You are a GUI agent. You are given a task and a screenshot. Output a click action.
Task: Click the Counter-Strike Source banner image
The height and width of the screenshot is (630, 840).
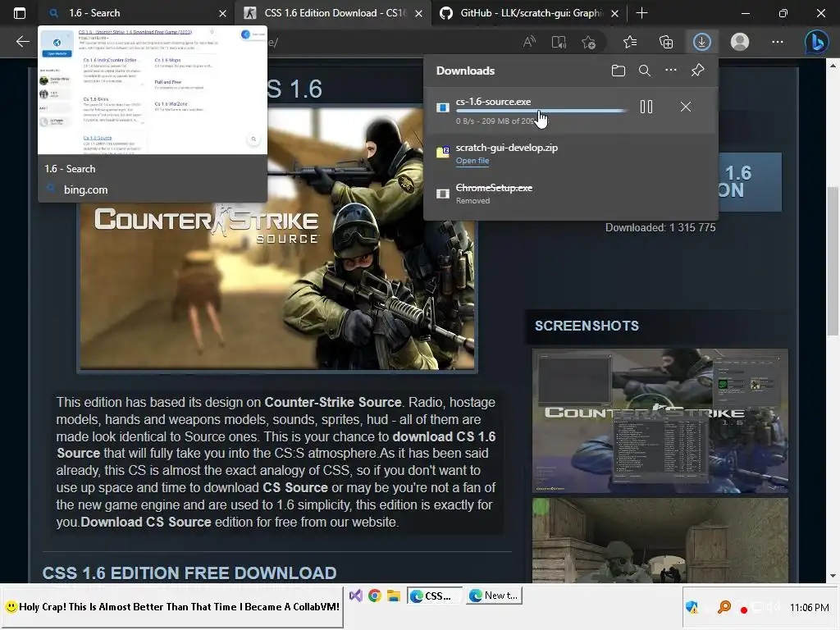tap(277, 238)
